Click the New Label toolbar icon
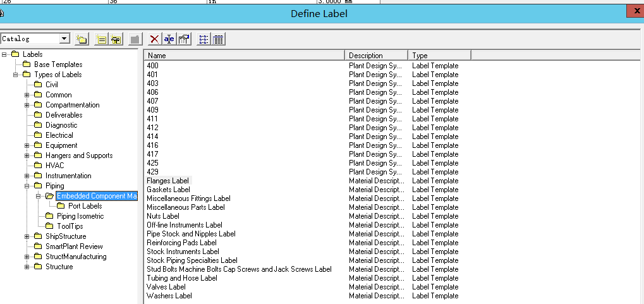Viewport: 644px width, 304px height. [101, 39]
